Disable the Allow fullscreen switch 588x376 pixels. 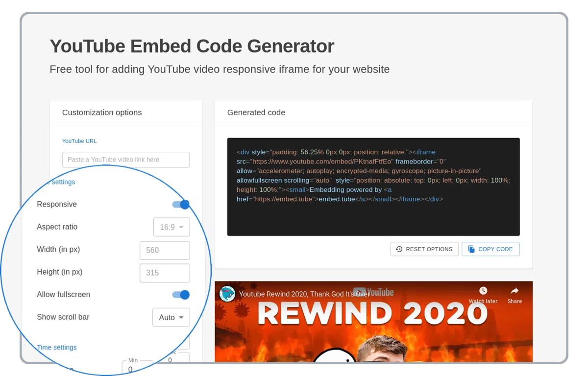(181, 295)
